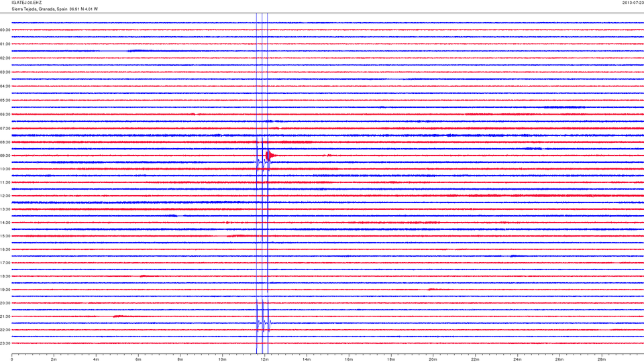Screen dimensions: 644x362
Task: Click the 24m axis label
Action: click(x=517, y=359)
